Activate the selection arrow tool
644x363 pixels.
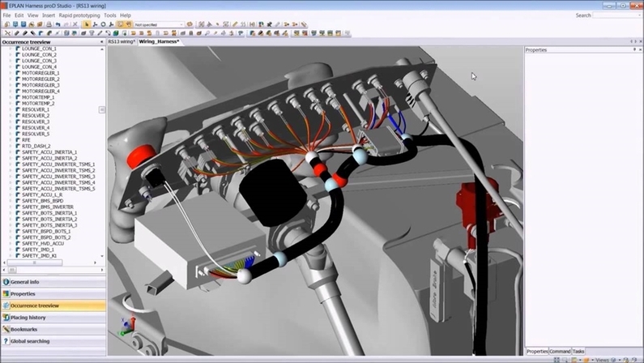click(87, 24)
